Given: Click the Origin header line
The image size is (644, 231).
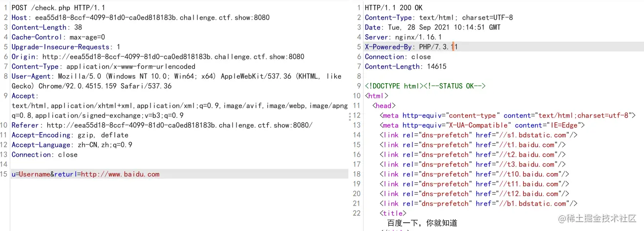Looking at the screenshot, I should point(158,57).
